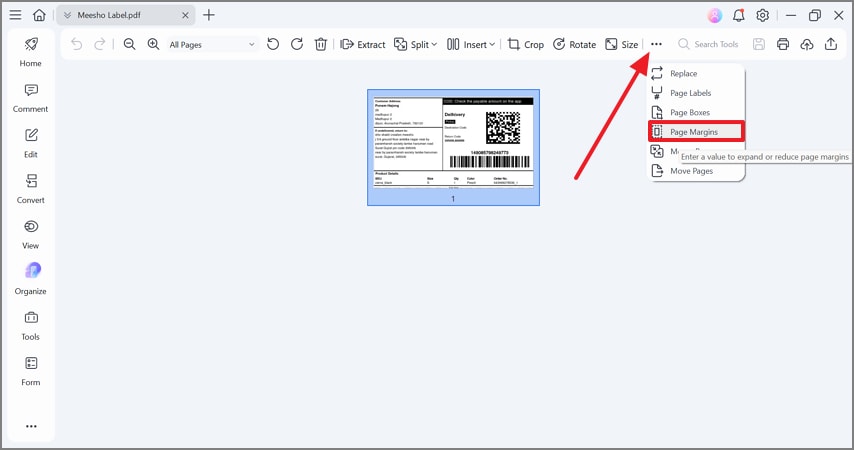Choose Replace from the menu

[696, 73]
